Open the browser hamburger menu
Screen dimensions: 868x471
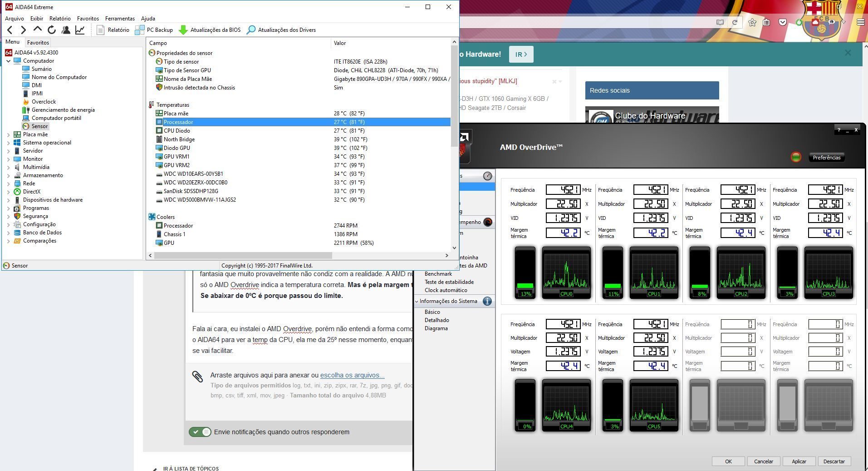(x=860, y=22)
